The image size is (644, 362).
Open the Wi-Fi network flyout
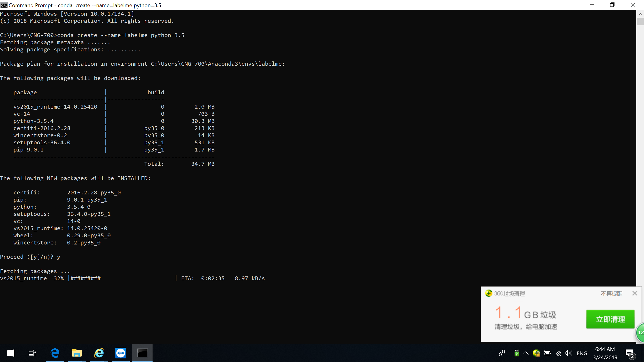(558, 353)
